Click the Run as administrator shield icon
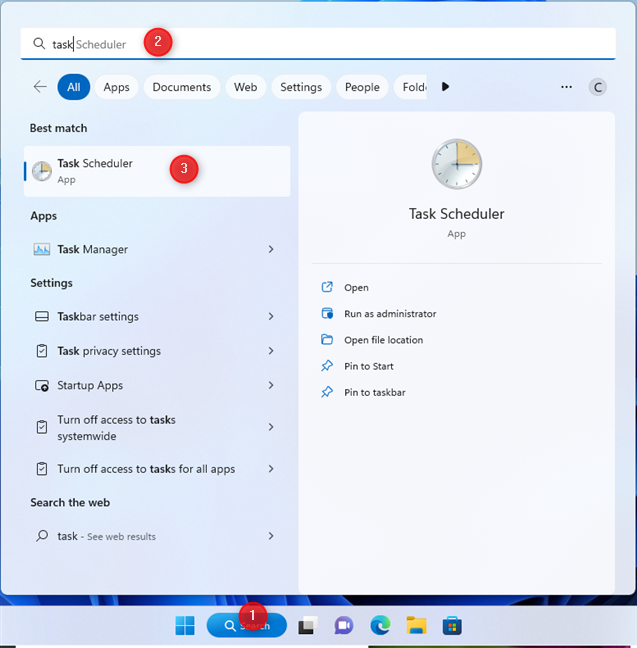Viewport: 637px width, 648px height. click(x=327, y=313)
